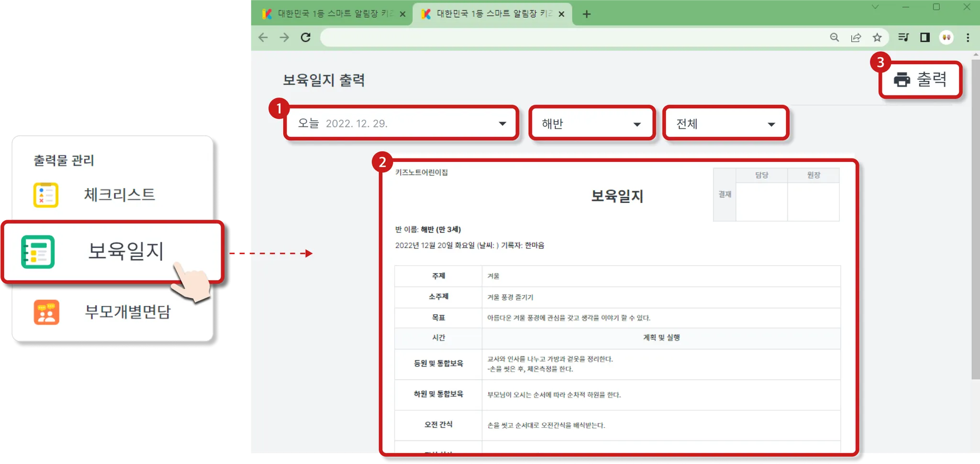Click the 주제 row label
Screen dimensions: 980x464
point(438,276)
